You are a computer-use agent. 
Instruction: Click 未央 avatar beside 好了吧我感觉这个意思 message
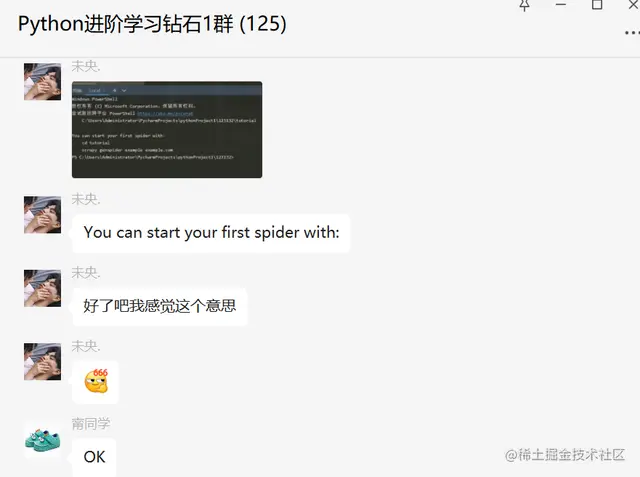[42, 288]
